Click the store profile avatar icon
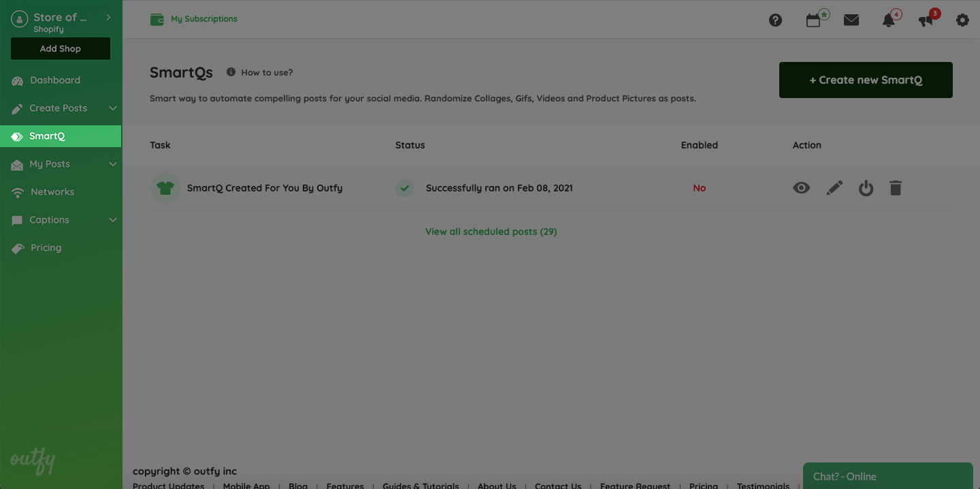980x489 pixels. click(19, 20)
